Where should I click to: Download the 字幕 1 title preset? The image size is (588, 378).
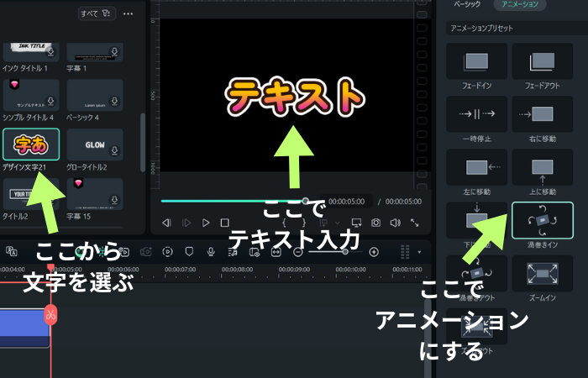tap(114, 51)
